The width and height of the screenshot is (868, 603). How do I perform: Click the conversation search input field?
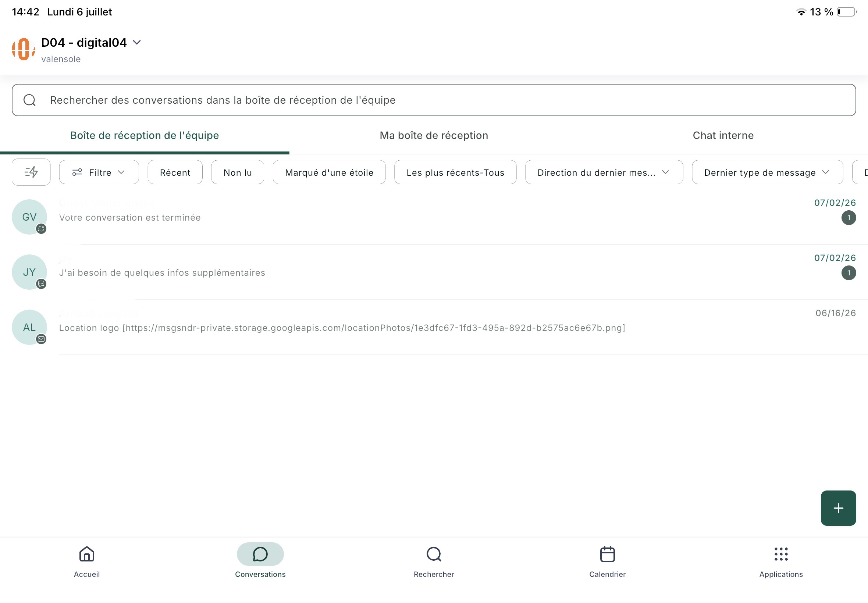[x=433, y=100]
